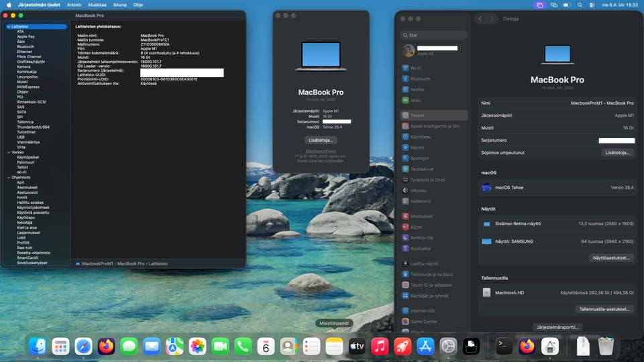The width and height of the screenshot is (644, 362).
Task: Open Käyttöapu accessibility icon in Settings
Action: [405, 137]
